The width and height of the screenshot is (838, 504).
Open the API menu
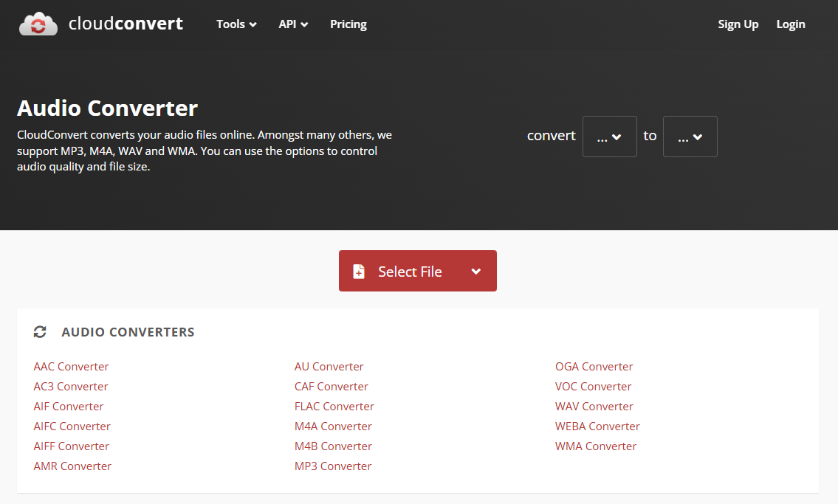pyautogui.click(x=293, y=24)
